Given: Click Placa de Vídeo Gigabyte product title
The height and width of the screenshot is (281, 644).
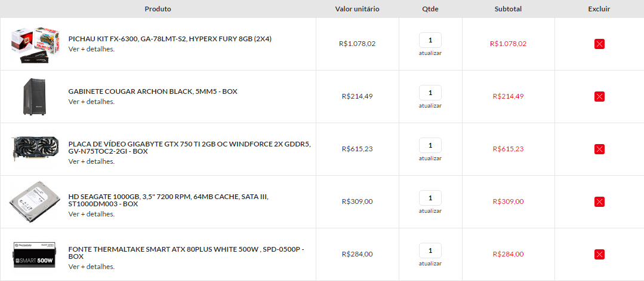Looking at the screenshot, I should coord(189,148).
